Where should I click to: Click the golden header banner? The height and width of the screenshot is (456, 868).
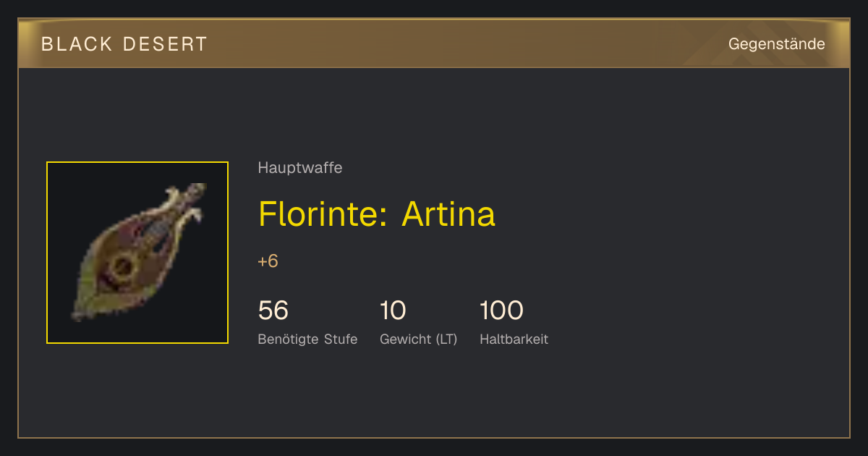click(434, 43)
